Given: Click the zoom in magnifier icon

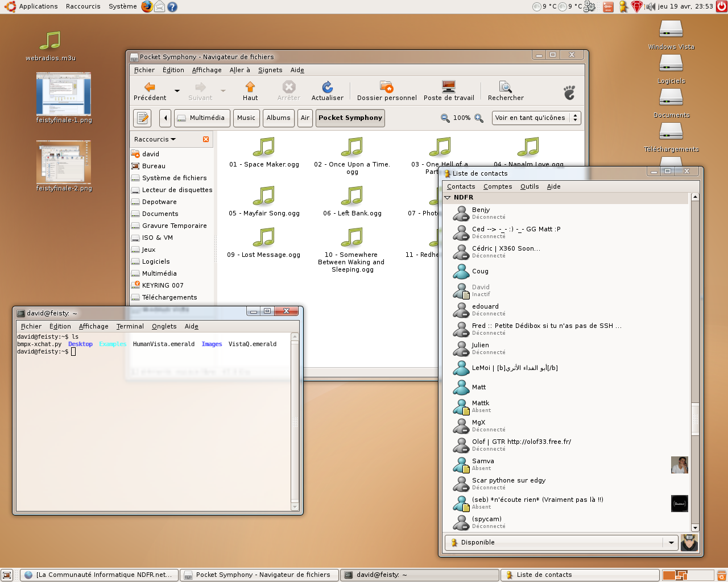Looking at the screenshot, I should coord(479,118).
